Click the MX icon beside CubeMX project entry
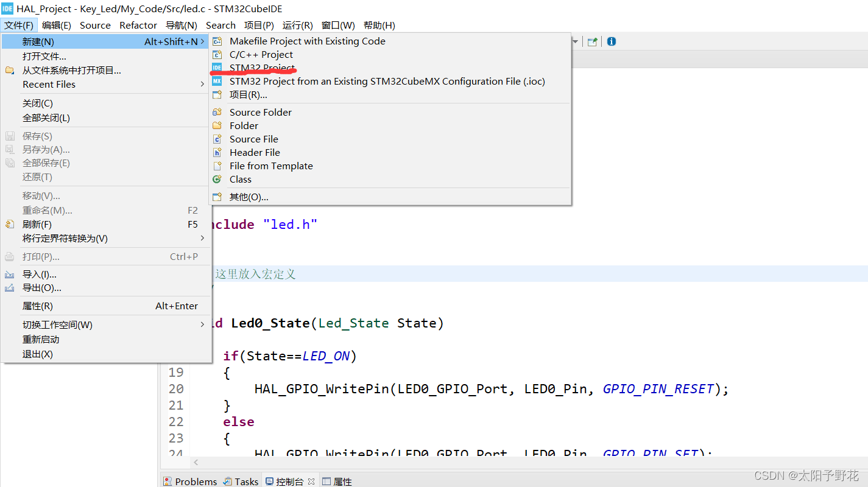Screen dimensions: 868x487 tap(217, 81)
